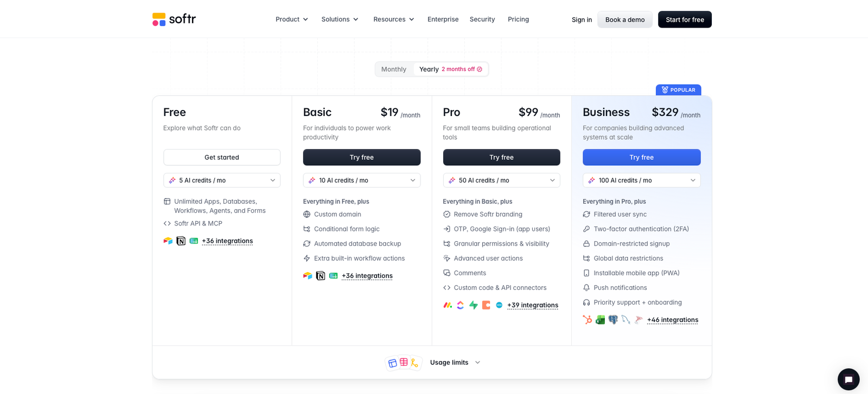Click the ClickUp icon in Pro plan
The height and width of the screenshot is (394, 868).
461,305
